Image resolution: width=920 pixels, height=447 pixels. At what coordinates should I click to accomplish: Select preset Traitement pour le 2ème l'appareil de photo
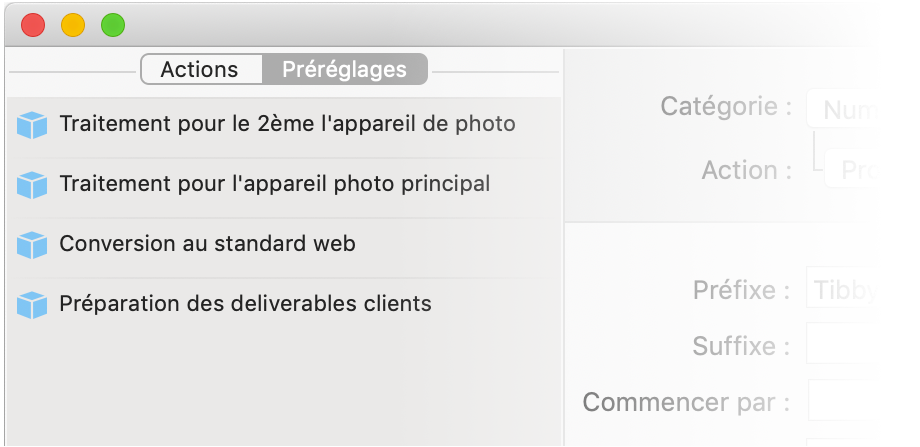point(287,124)
